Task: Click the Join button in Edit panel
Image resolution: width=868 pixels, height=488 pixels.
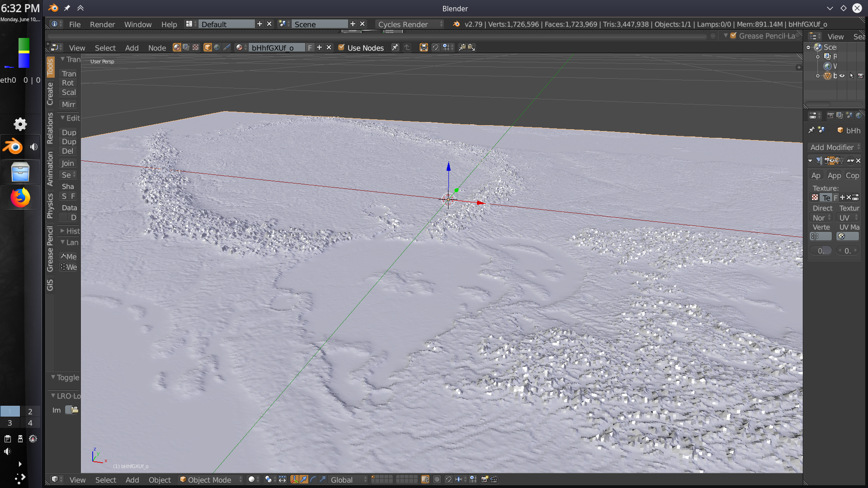Action: click(x=68, y=163)
